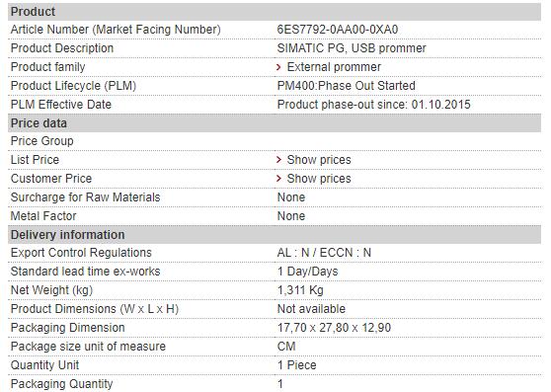
Task: Open the External prommer product family link
Action: click(334, 67)
